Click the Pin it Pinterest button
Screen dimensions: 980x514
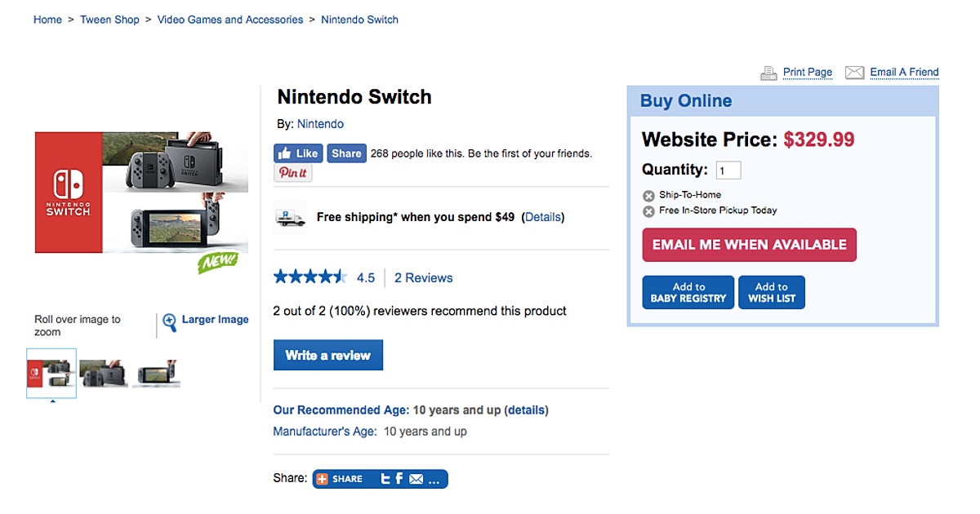(292, 173)
